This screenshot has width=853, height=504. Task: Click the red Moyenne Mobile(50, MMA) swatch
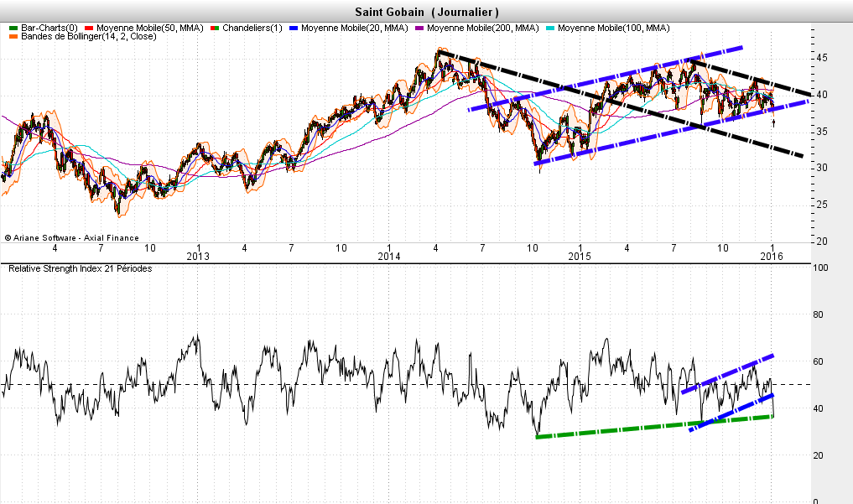89,28
